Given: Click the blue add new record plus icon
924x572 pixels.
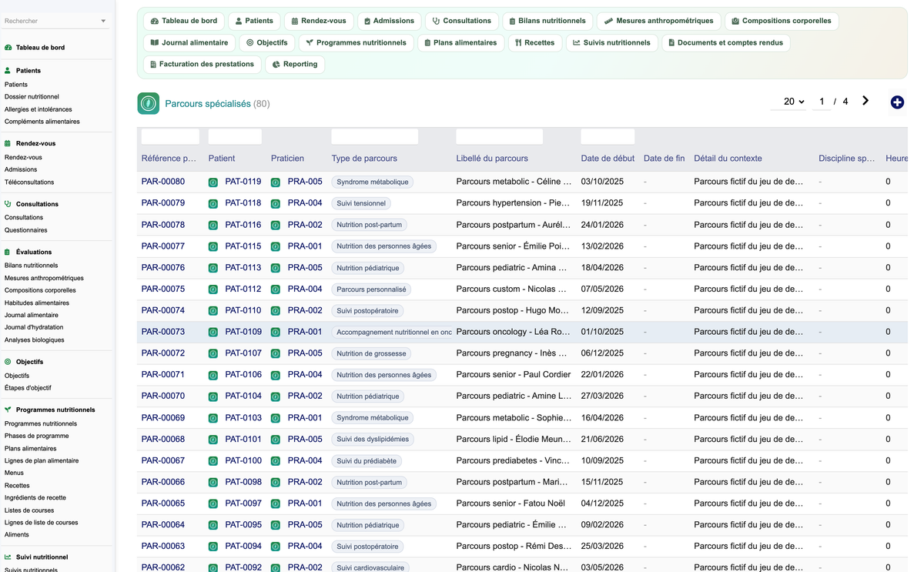Looking at the screenshot, I should click(x=897, y=102).
